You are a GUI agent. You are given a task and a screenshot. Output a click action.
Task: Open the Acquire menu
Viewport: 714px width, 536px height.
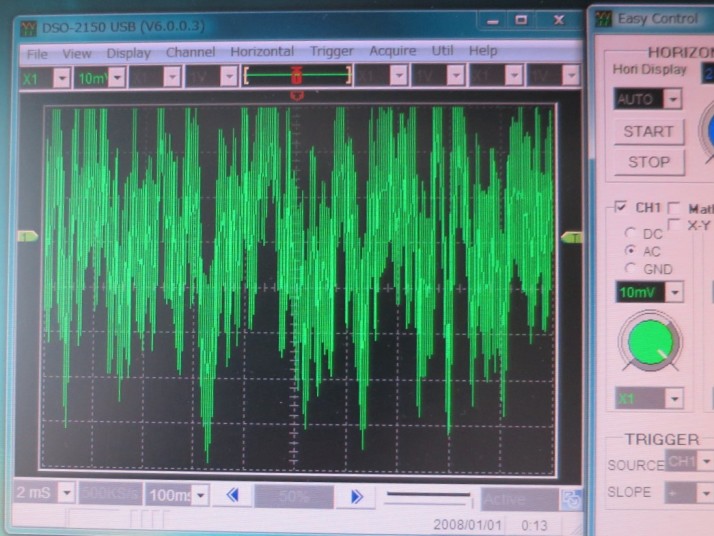(x=392, y=51)
